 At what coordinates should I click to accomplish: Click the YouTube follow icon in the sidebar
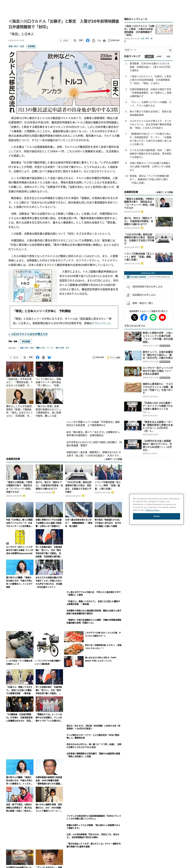click(x=162, y=317)
